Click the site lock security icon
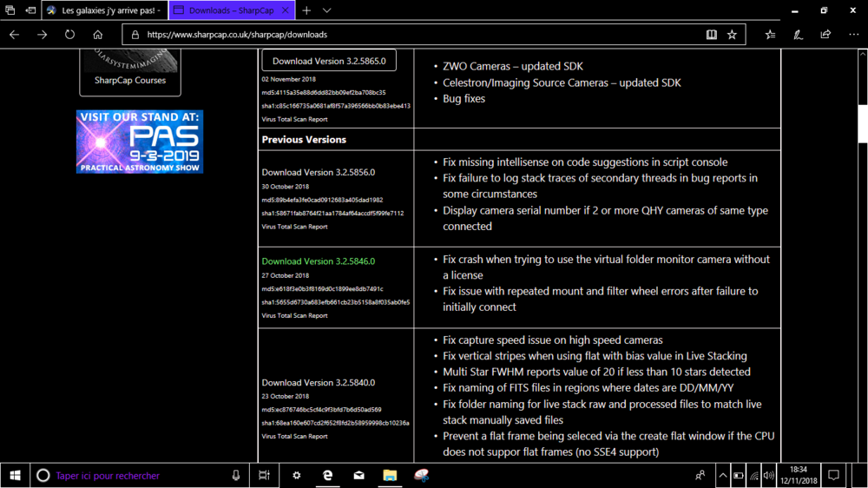Screen dimensions: 868x488 [x=135, y=35]
